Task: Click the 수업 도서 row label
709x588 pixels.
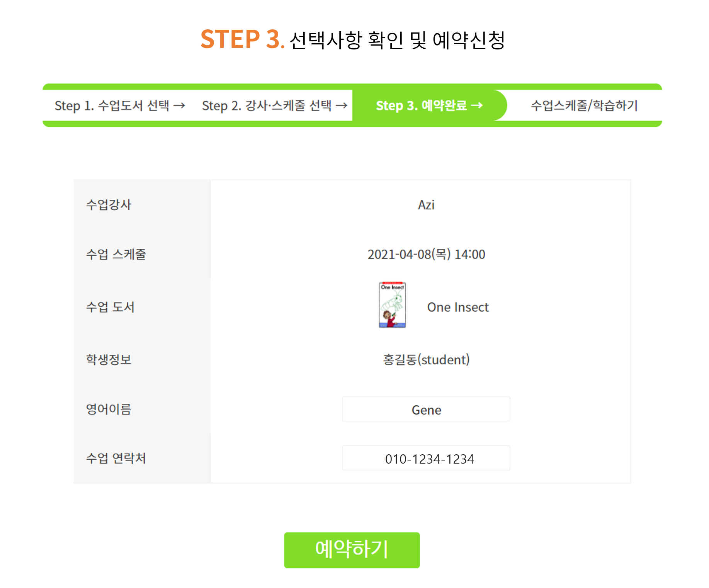Action: coord(110,307)
